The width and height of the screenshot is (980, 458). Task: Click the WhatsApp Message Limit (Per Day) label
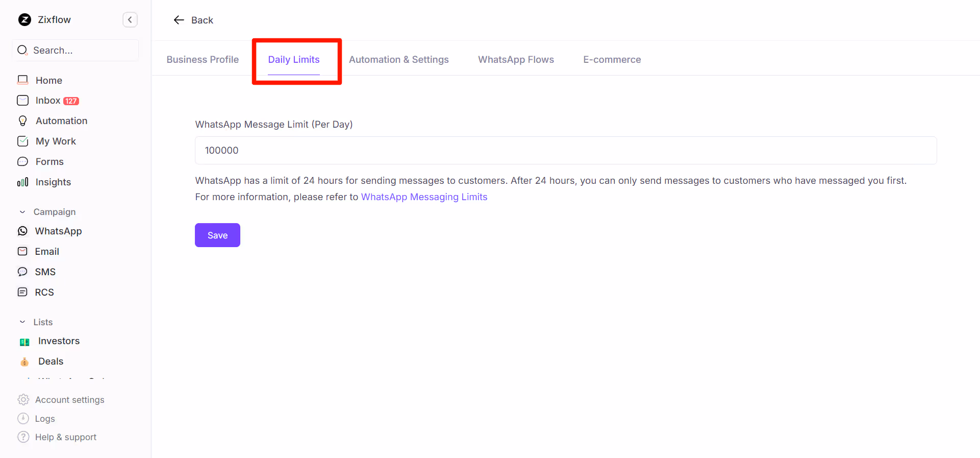[274, 125]
